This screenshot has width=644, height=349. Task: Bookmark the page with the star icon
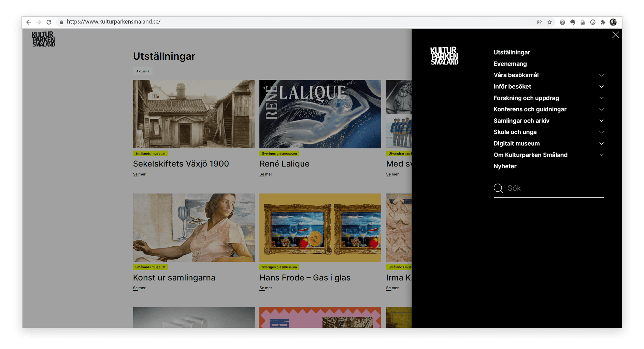pos(549,22)
